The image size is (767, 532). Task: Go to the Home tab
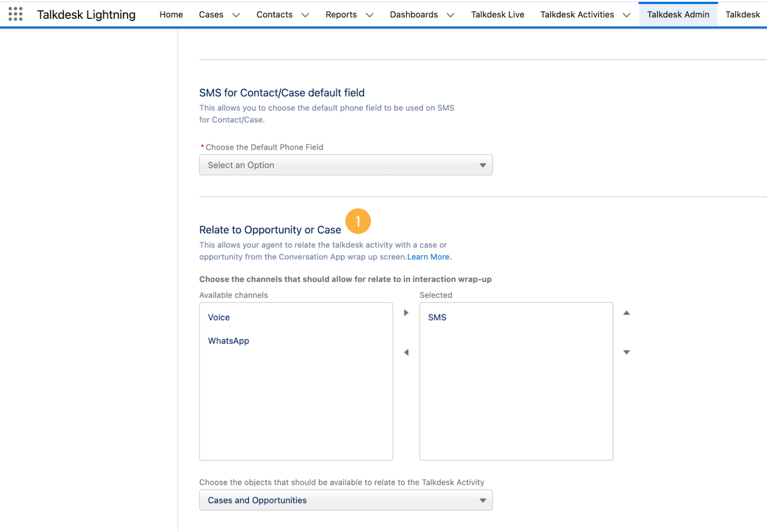[171, 14]
